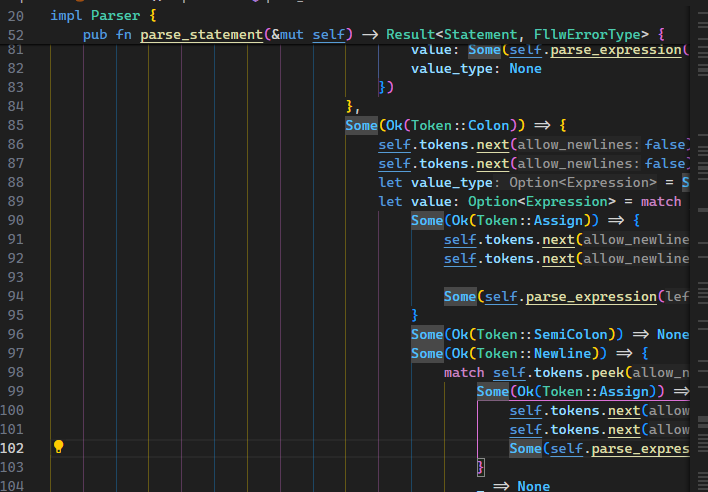
Task: Click 'Option' type annotation on line 89
Action: coord(493,202)
